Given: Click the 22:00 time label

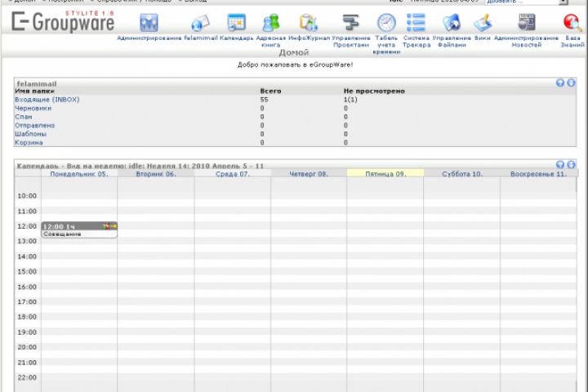Looking at the screenshot, I should (x=27, y=378).
